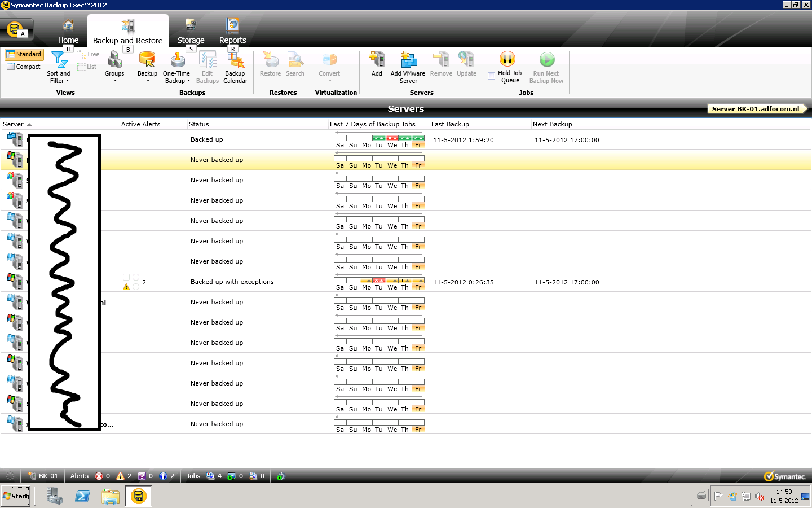Click the active jobs icon in status bar
This screenshot has height=508, width=812.
[x=232, y=476]
